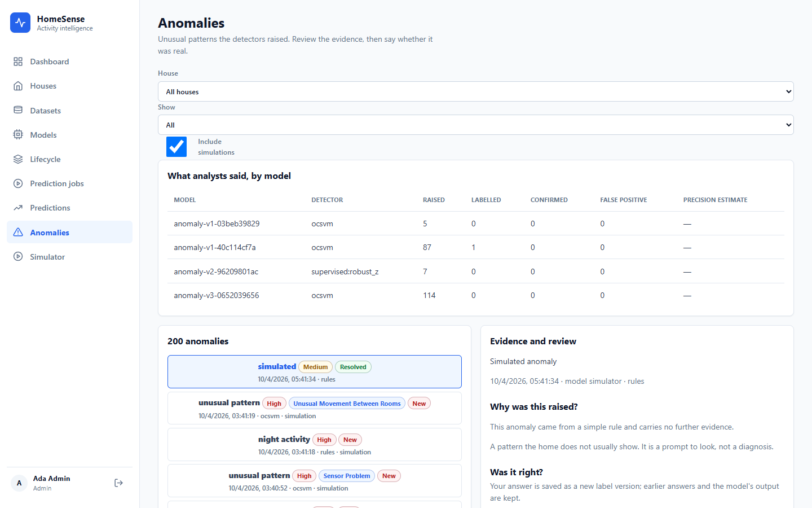Click the raised count 114
Viewport: 812px width, 508px height.
click(x=429, y=295)
